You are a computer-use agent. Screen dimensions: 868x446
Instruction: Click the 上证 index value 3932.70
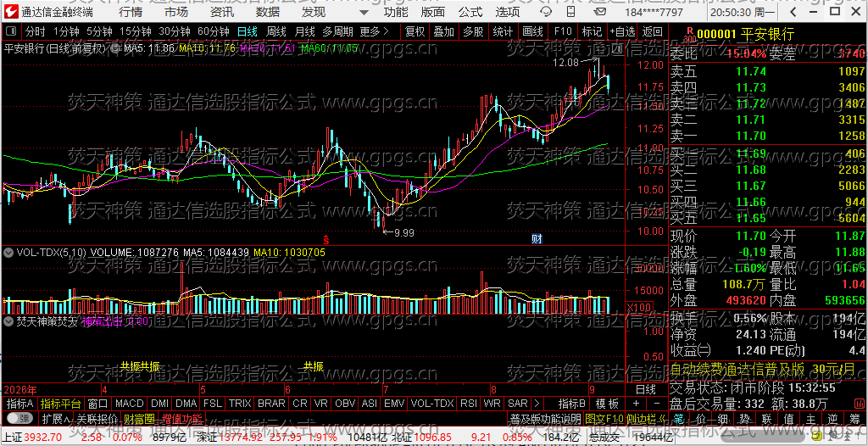pyautogui.click(x=43, y=438)
